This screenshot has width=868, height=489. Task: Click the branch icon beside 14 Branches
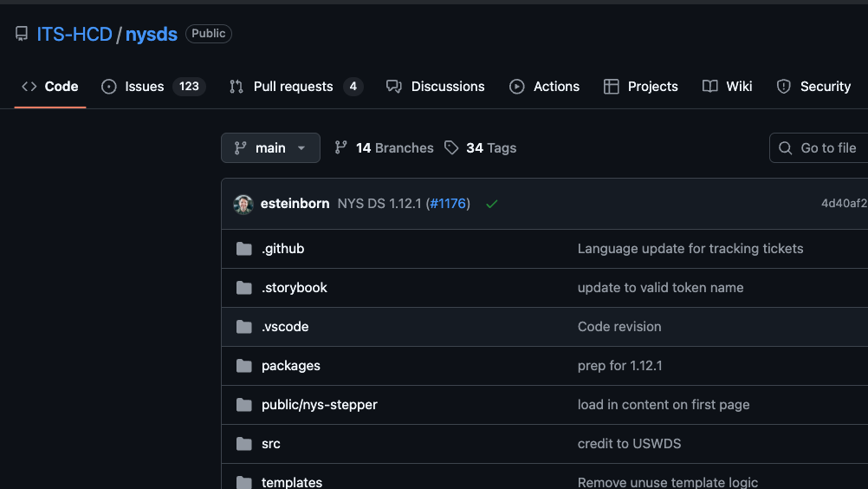point(341,148)
